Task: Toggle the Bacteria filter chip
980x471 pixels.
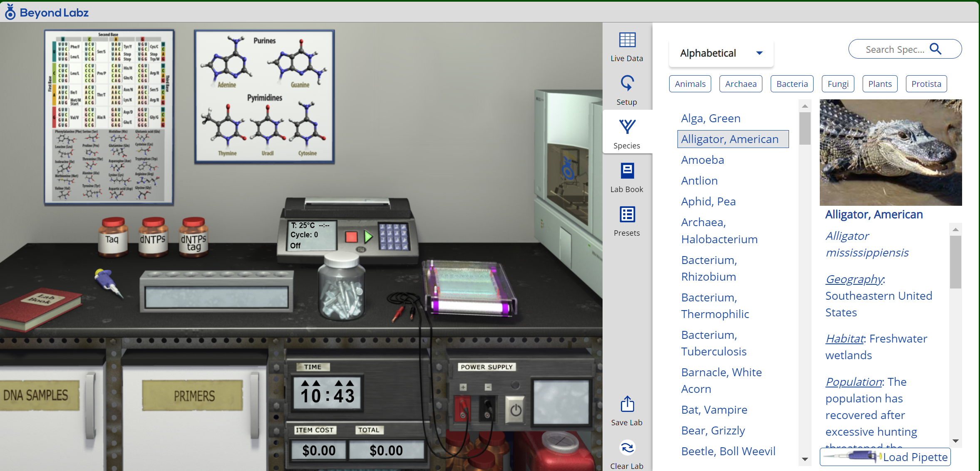Action: (792, 84)
